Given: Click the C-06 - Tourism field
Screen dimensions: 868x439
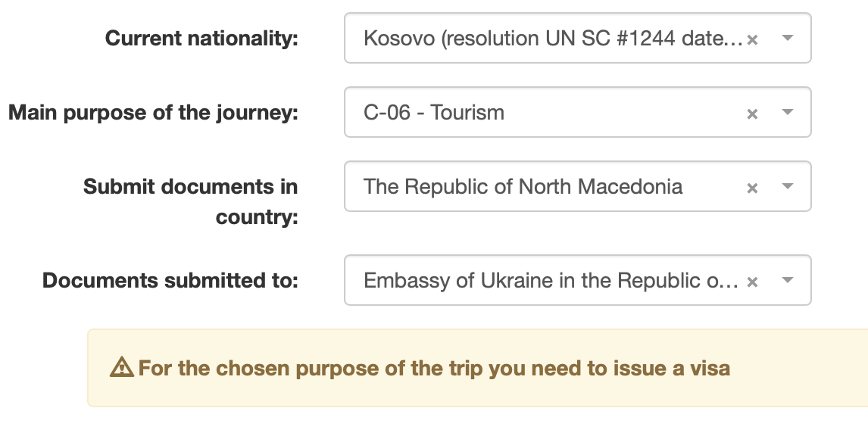Looking at the screenshot, I should [434, 112].
